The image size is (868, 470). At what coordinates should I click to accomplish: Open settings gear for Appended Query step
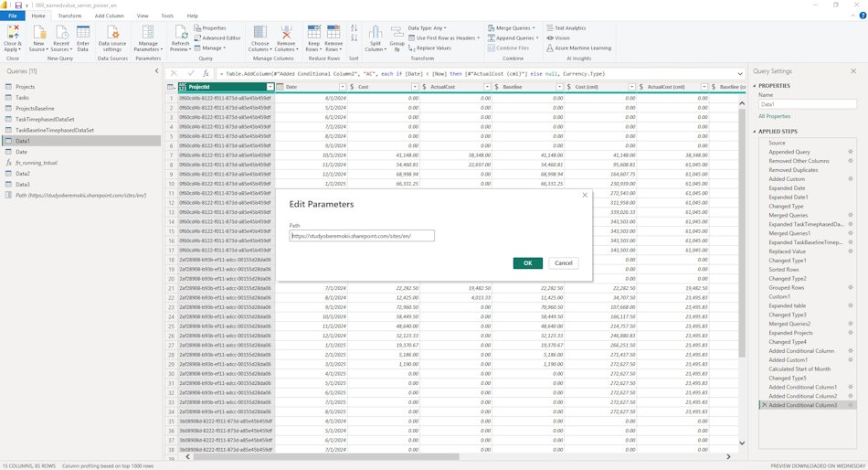tap(851, 151)
